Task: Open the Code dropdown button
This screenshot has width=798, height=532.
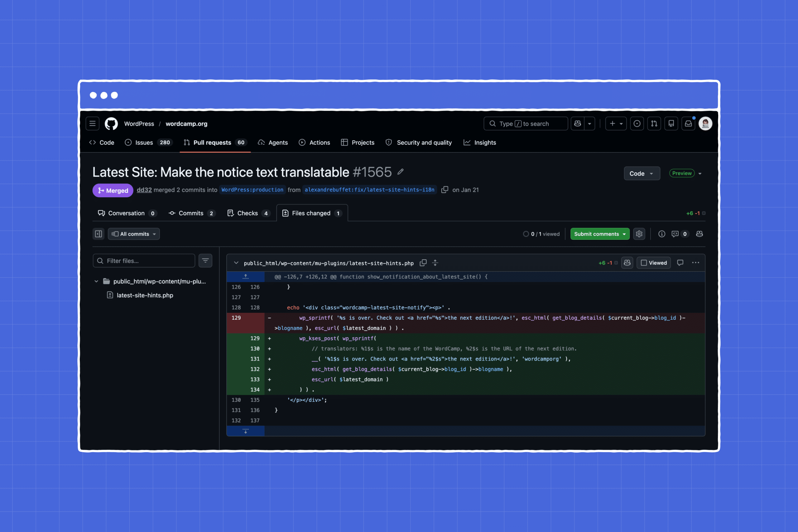Action: [642, 173]
